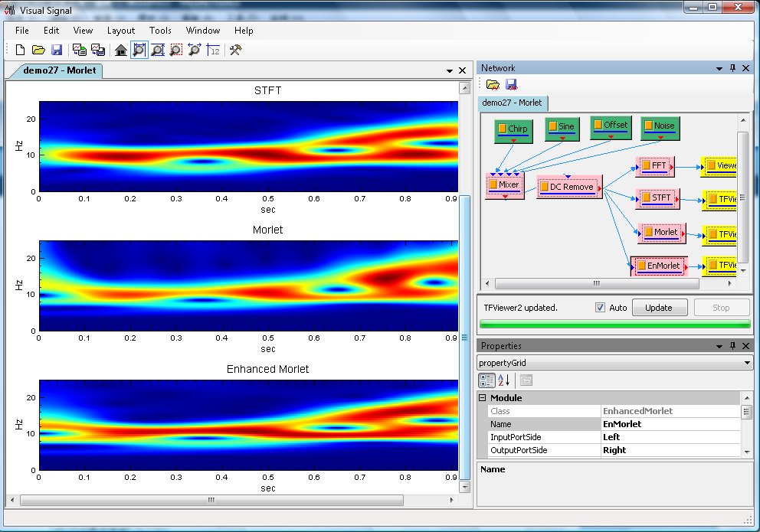Click the plot area horizontal scrollbar thumb

pyautogui.click(x=211, y=500)
